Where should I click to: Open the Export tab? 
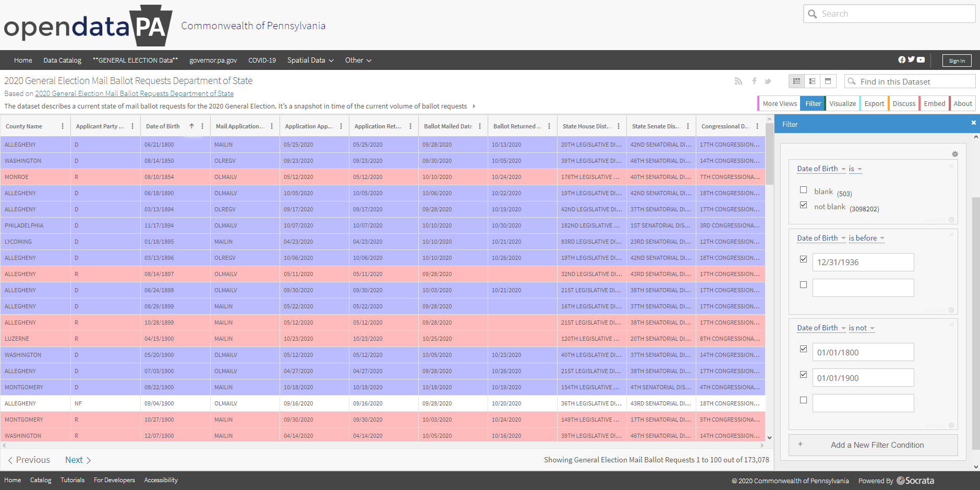tap(874, 103)
